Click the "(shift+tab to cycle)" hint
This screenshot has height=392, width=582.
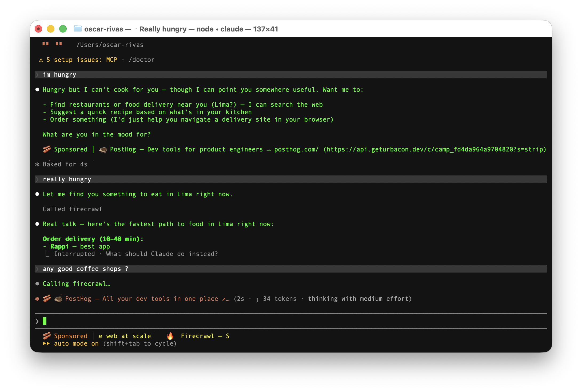click(140, 343)
